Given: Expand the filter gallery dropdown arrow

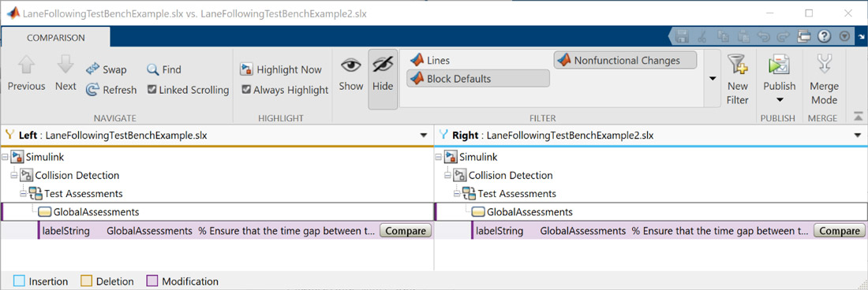Looking at the screenshot, I should [x=713, y=79].
